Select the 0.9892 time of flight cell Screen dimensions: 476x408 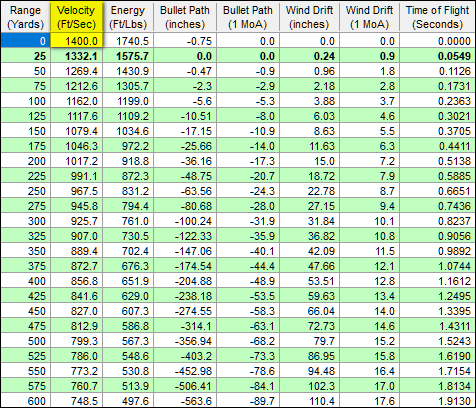click(437, 251)
